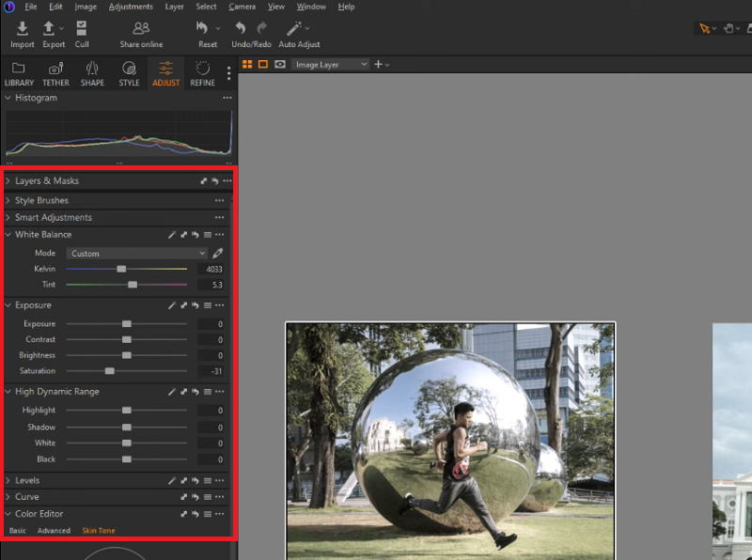Add a new layer with plus icon
The height and width of the screenshot is (560, 752).
(x=379, y=64)
